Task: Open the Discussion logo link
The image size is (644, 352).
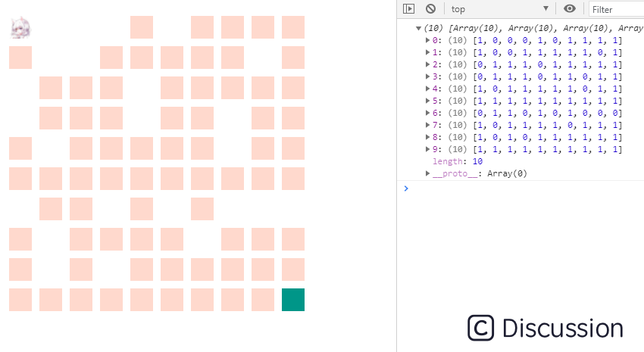Action: [546, 328]
